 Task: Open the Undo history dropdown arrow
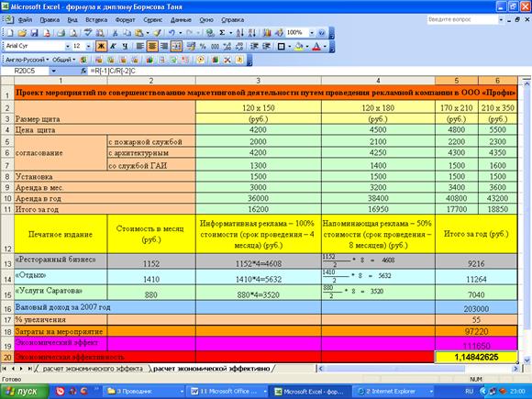click(180, 33)
